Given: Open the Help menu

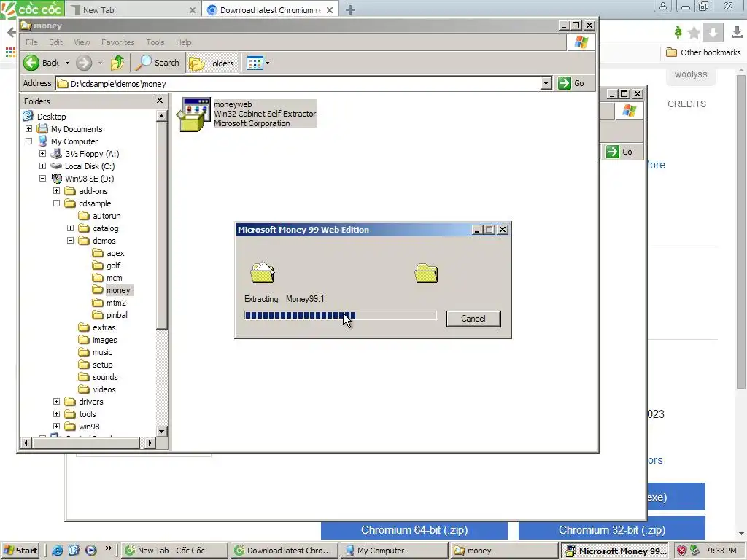Looking at the screenshot, I should tap(183, 42).
